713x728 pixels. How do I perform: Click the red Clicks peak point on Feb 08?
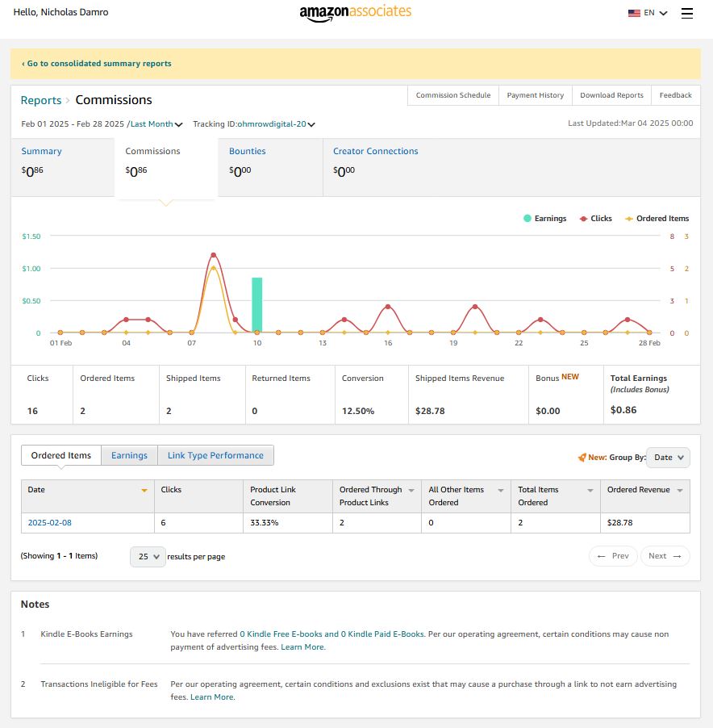coord(214,255)
